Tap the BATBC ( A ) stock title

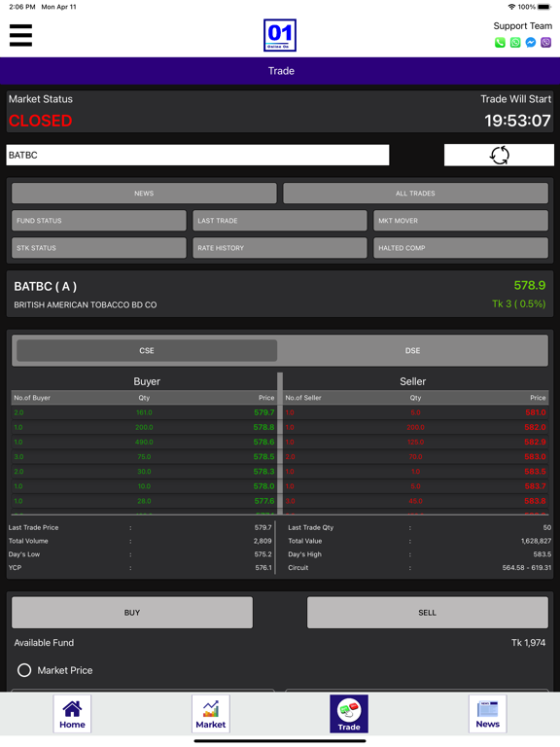tap(46, 286)
